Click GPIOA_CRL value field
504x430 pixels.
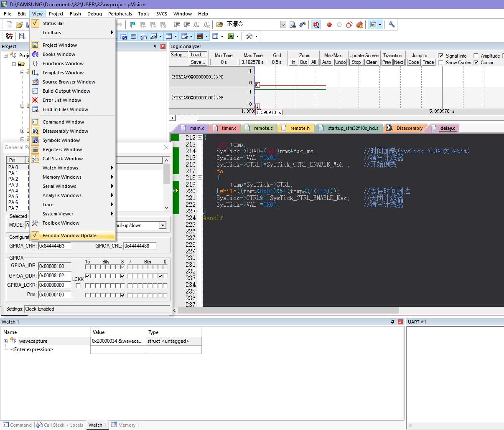pos(140,246)
